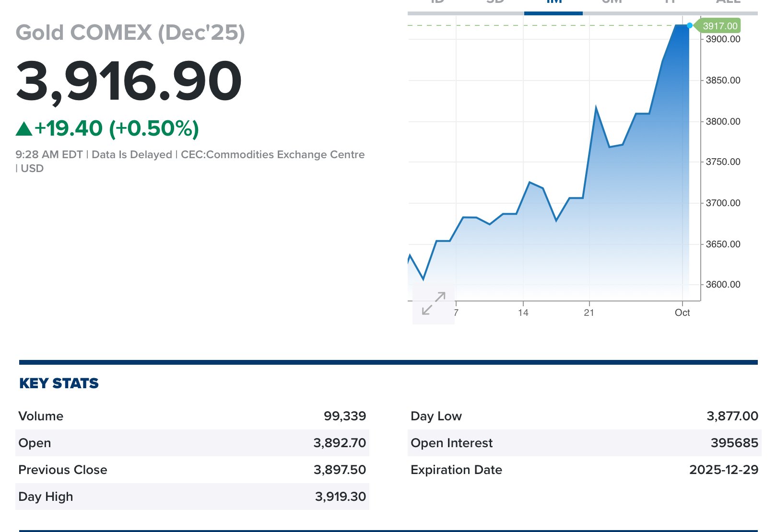This screenshot has height=532, width=777.
Task: Click the Oct label on x-axis
Action: (682, 313)
